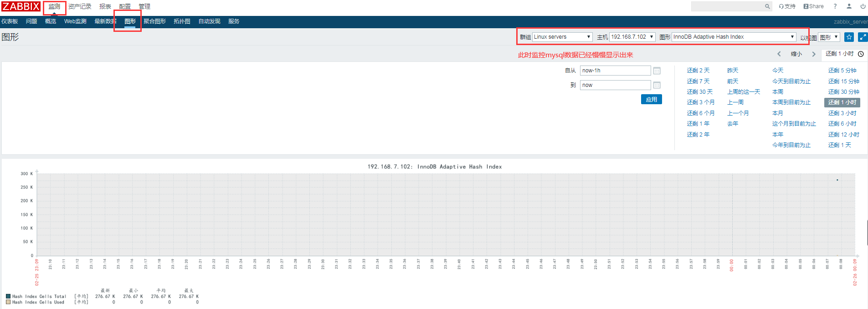Open the 配置 top menu
Viewport: 868px width, 309px height.
click(x=125, y=6)
